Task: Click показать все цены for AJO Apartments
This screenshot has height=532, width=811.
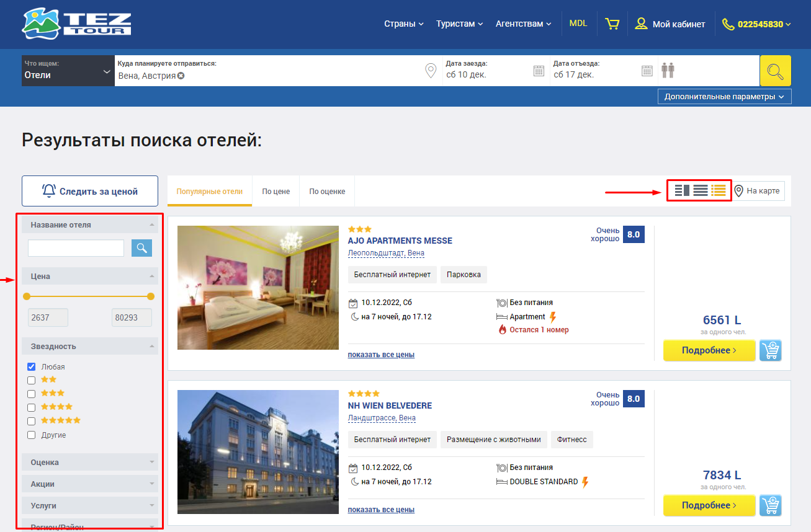Action: click(381, 355)
